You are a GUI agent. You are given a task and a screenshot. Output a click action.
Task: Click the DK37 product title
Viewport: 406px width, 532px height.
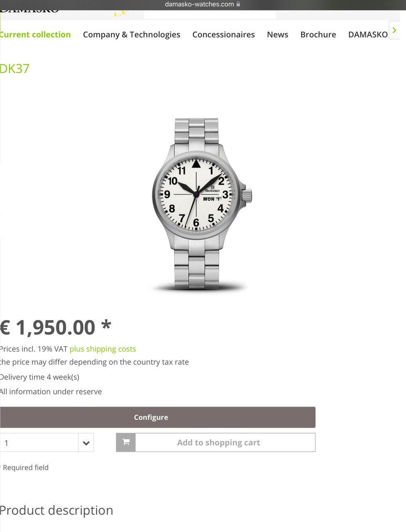(15, 69)
